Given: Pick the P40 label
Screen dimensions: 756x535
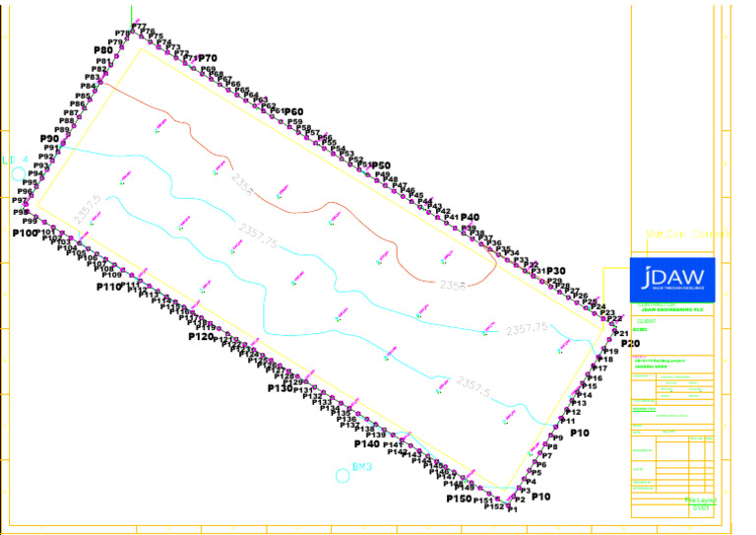Looking at the screenshot, I should [471, 217].
